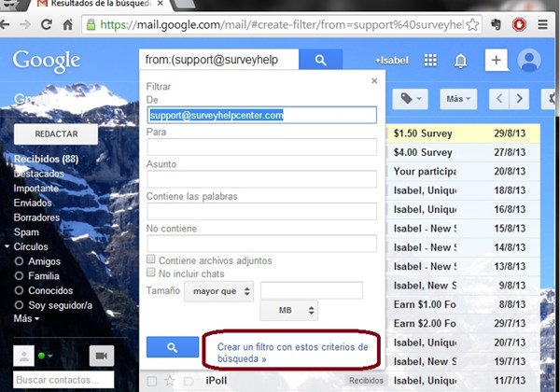Image resolution: width=560 pixels, height=392 pixels.
Task: Check 'No incluir chats'
Action: [150, 273]
